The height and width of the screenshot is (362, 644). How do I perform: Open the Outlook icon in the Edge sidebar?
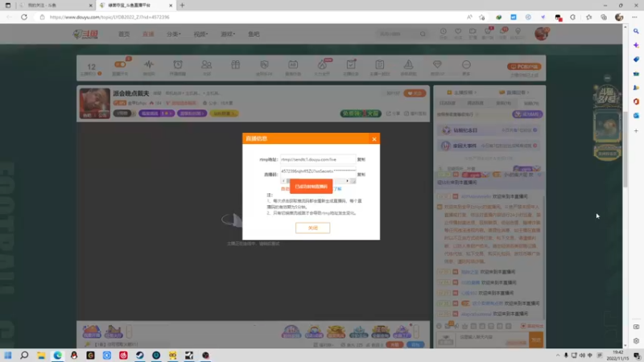(636, 116)
